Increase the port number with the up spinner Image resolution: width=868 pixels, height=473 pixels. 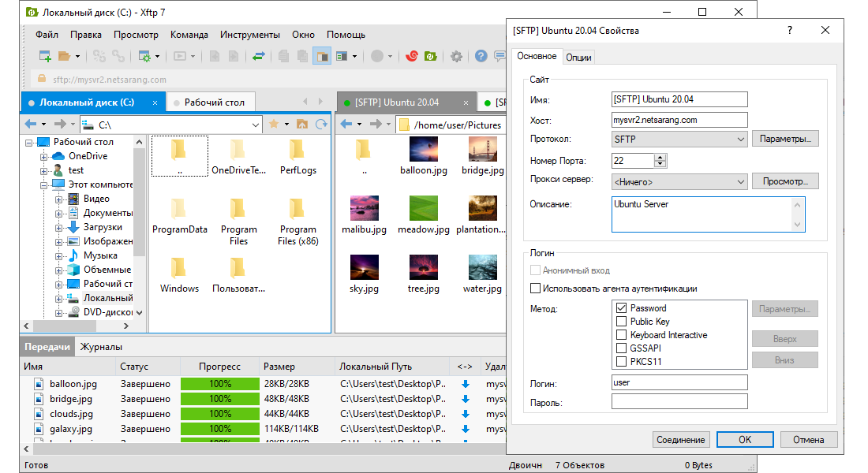pyautogui.click(x=660, y=157)
